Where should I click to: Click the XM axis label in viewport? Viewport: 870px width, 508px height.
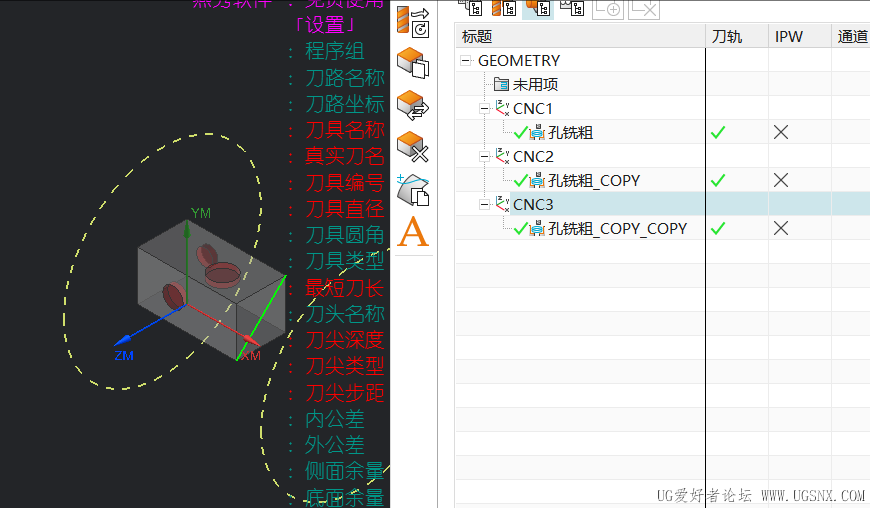(251, 355)
